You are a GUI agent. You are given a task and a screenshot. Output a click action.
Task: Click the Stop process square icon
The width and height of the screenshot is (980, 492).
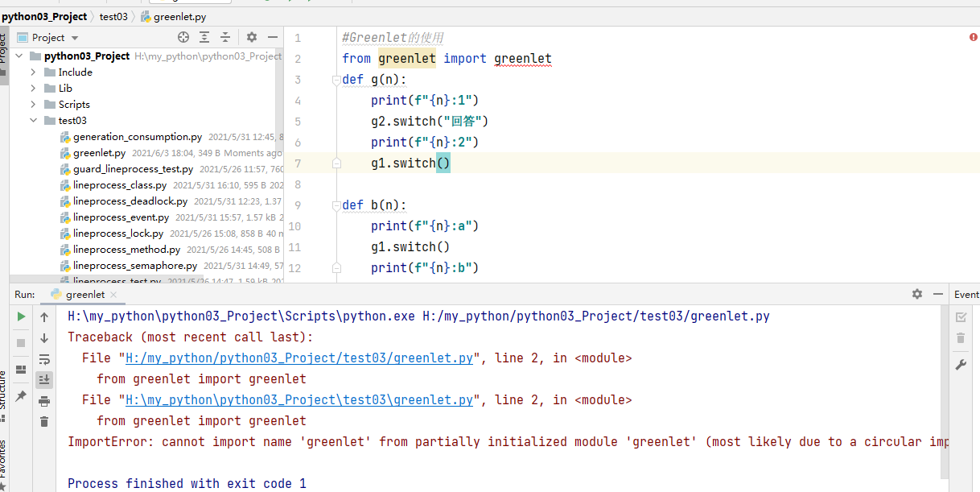pyautogui.click(x=22, y=343)
